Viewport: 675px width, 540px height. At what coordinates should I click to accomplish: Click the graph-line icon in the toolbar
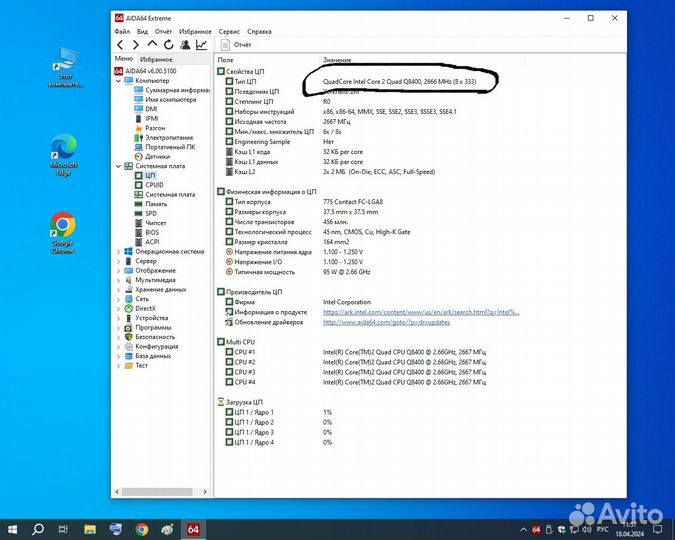(x=201, y=45)
